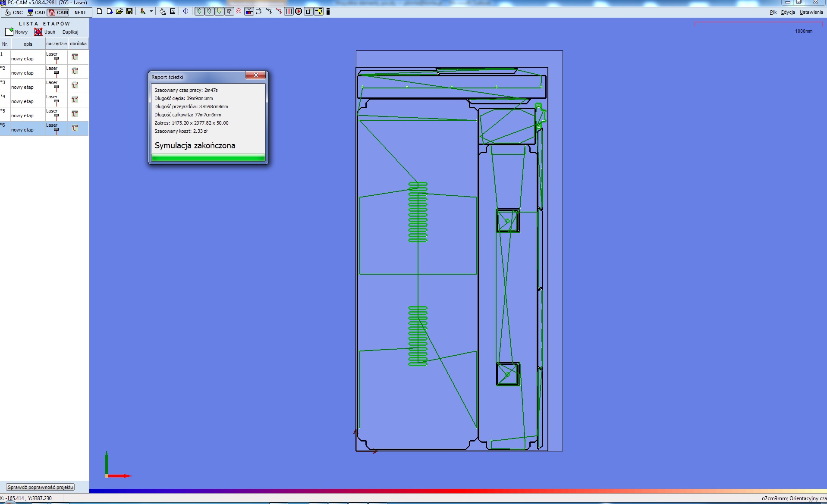Select stage row *2 nowy etap
The image size is (827, 504).
point(44,71)
